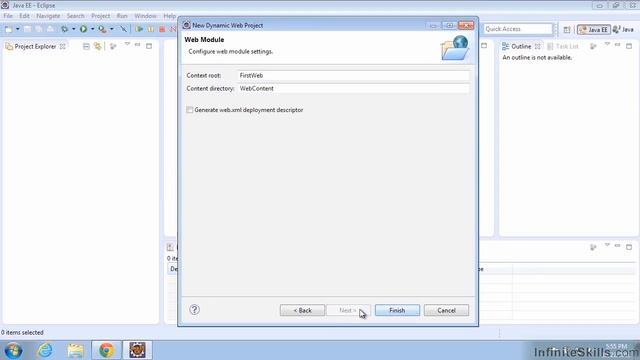Click the Open Perspective icon
Viewport: 640px width, 360px height.
point(567,29)
